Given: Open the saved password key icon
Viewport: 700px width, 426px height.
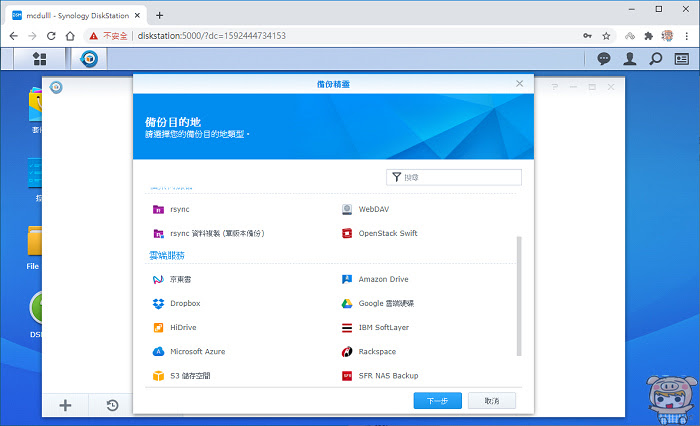Looking at the screenshot, I should tap(587, 36).
